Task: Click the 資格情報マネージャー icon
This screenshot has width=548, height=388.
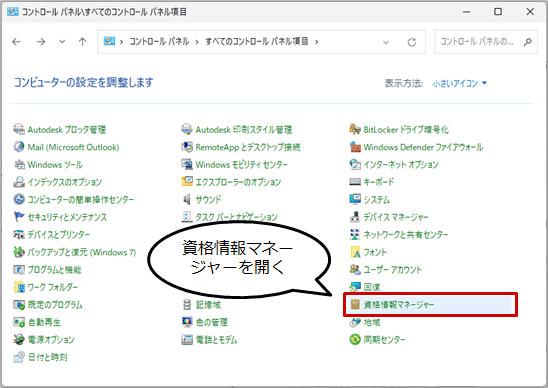Action: pos(355,304)
